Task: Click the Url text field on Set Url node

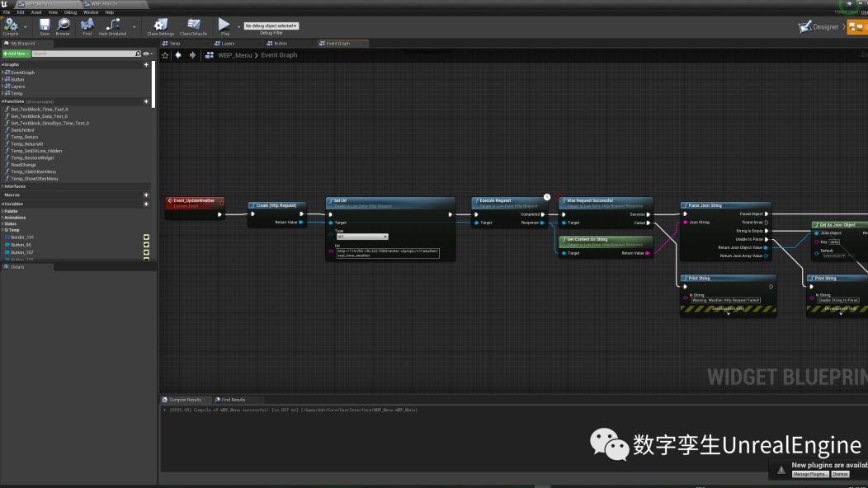Action: [x=388, y=253]
